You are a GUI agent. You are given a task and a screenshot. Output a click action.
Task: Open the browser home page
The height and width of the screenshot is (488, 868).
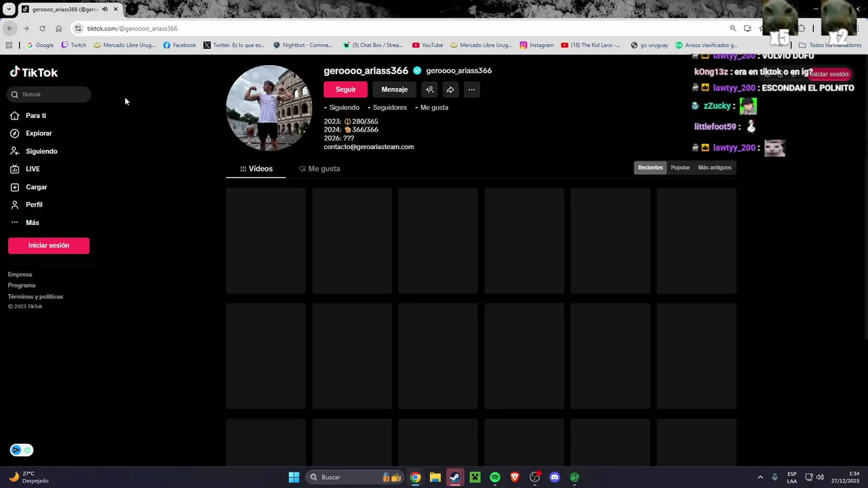(x=58, y=28)
